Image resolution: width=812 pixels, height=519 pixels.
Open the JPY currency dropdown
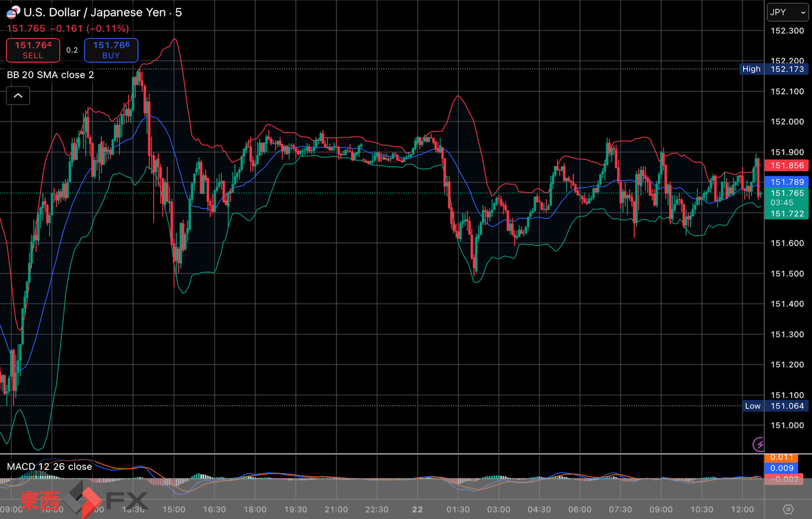(x=787, y=12)
